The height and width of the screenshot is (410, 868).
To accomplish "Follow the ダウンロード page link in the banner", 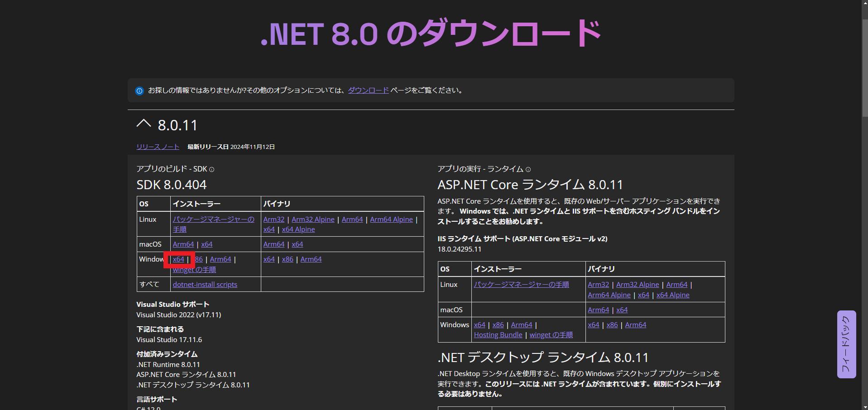I will pyautogui.click(x=368, y=90).
